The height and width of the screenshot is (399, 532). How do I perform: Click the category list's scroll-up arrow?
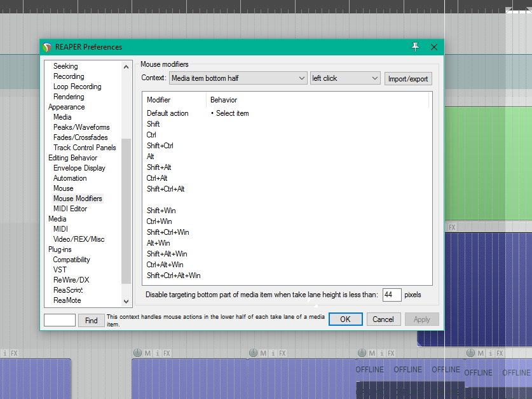(126, 67)
